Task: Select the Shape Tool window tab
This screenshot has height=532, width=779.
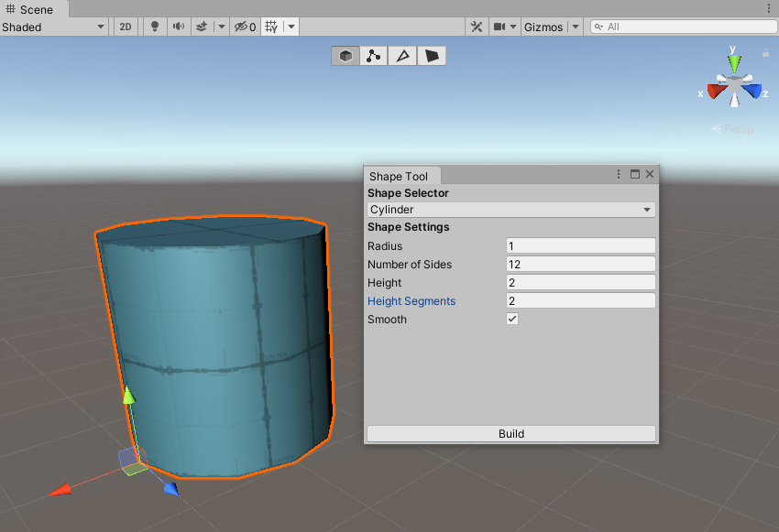Action: 399,176
